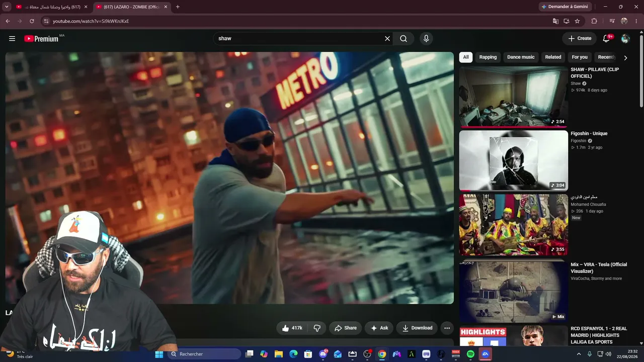The image size is (644, 362).
Task: Close the LAZARO - ZOMBIE tab
Action: click(x=165, y=7)
